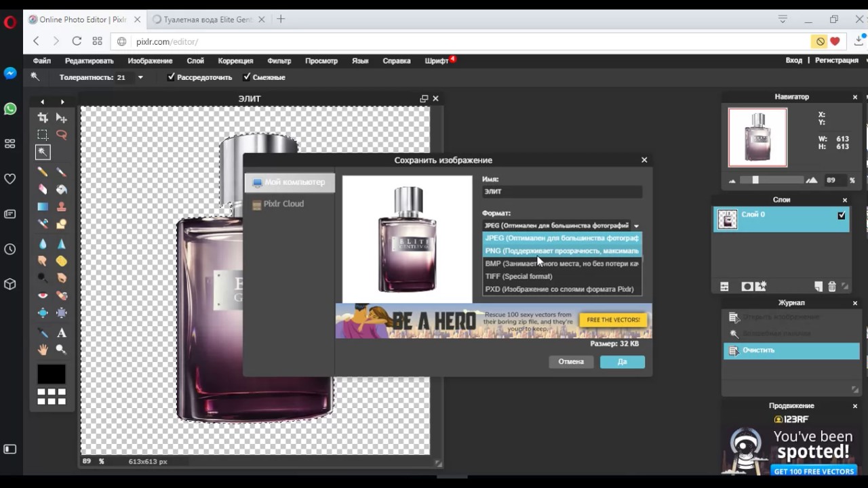
Task: Select the Type tool (A icon)
Action: point(62,333)
